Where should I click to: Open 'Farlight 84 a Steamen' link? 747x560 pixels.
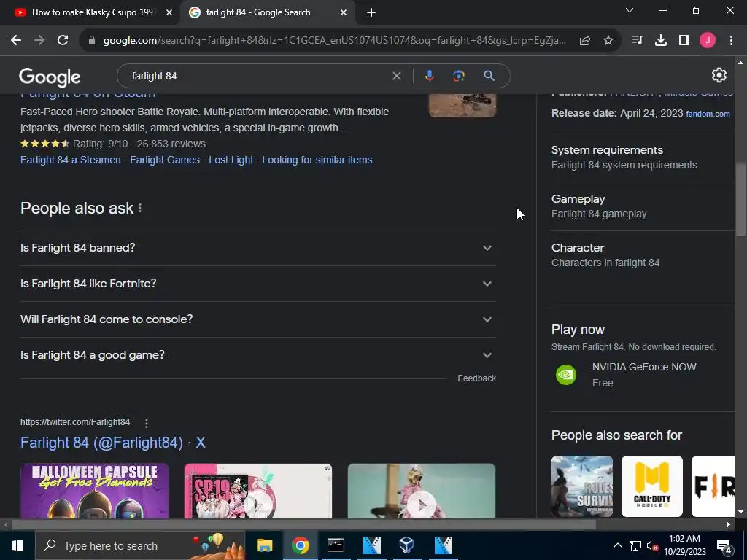(x=71, y=160)
